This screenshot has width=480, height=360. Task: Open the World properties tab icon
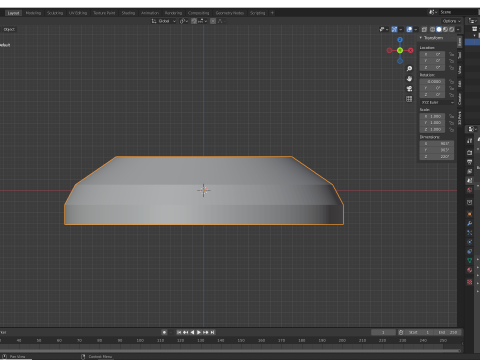[470, 190]
